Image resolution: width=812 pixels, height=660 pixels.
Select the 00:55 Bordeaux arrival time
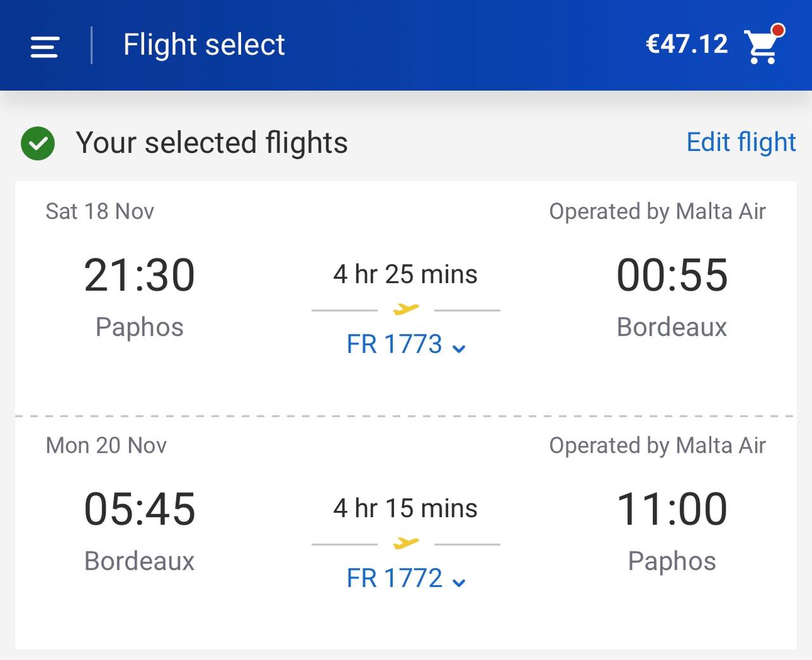(x=672, y=275)
